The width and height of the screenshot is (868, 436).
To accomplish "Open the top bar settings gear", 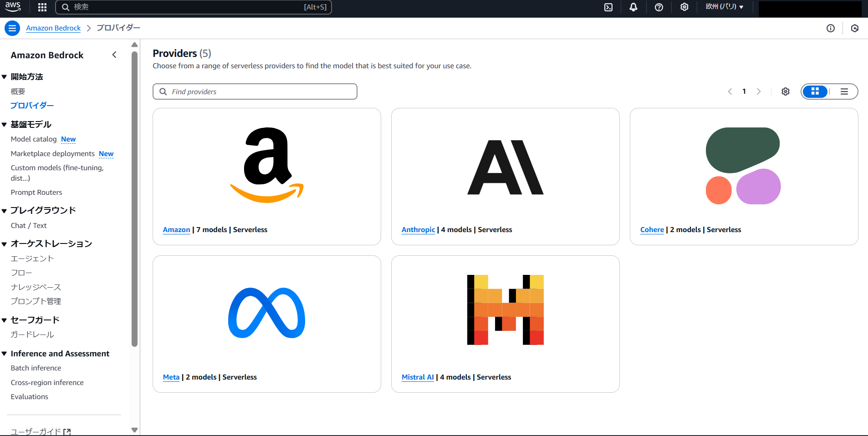I will [x=684, y=7].
